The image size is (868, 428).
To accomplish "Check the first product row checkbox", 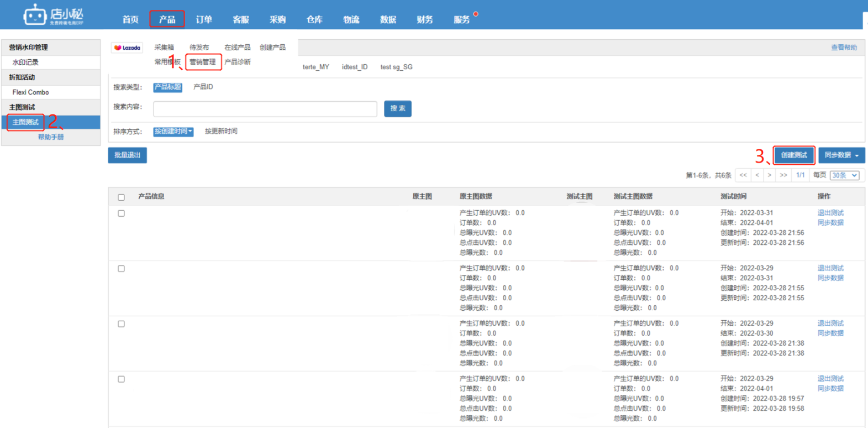I will [121, 213].
